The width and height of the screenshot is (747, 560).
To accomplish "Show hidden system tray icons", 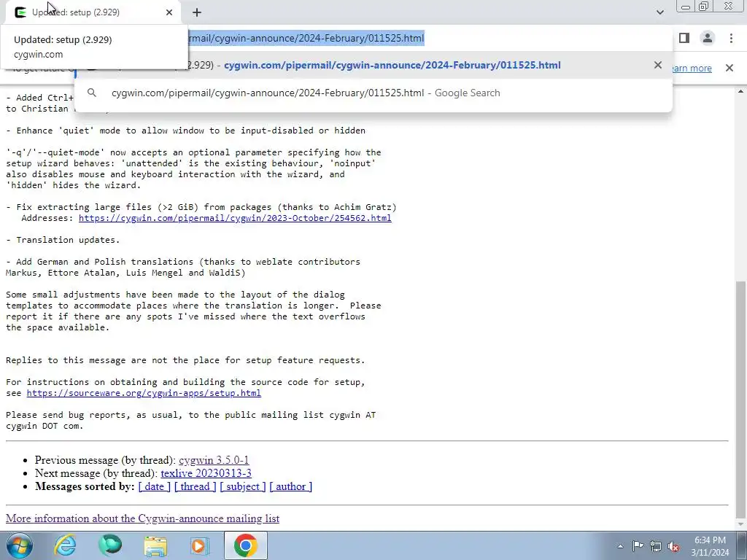I will (x=620, y=546).
